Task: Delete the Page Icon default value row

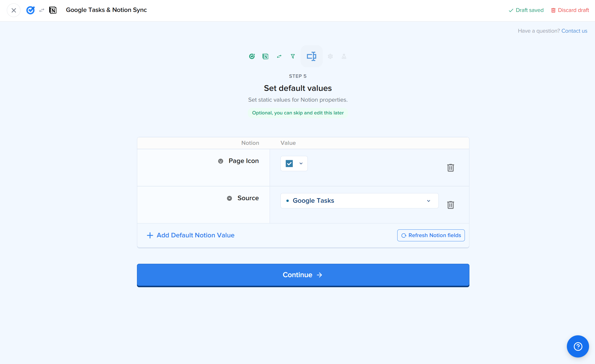Action: [x=450, y=168]
